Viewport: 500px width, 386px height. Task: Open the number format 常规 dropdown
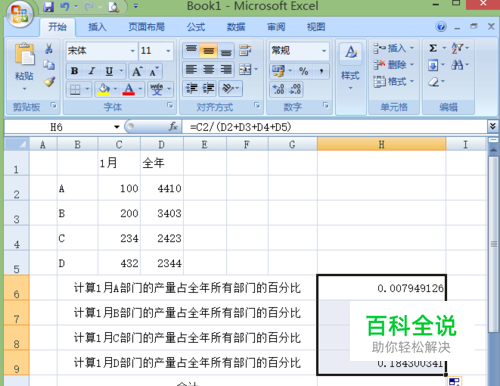coord(324,51)
